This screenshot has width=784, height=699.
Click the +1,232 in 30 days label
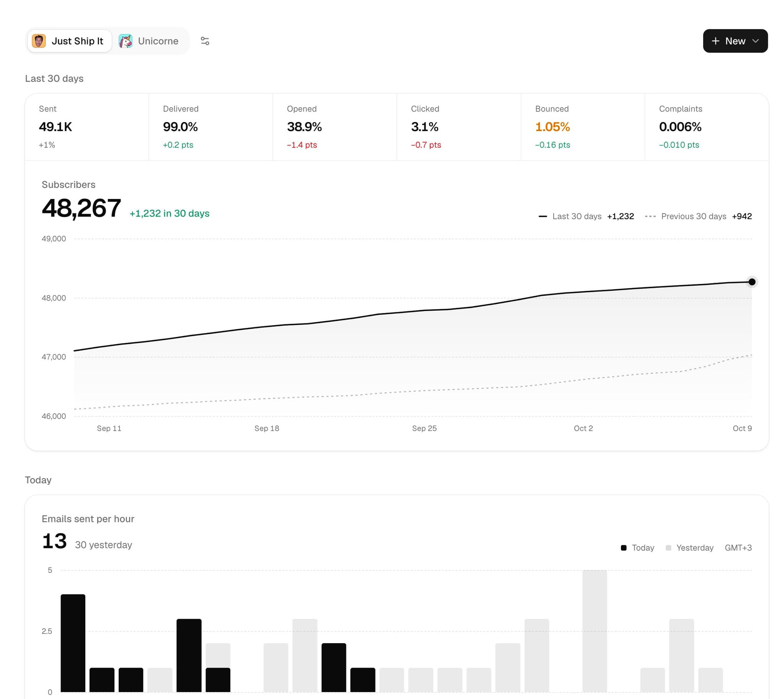(x=170, y=213)
